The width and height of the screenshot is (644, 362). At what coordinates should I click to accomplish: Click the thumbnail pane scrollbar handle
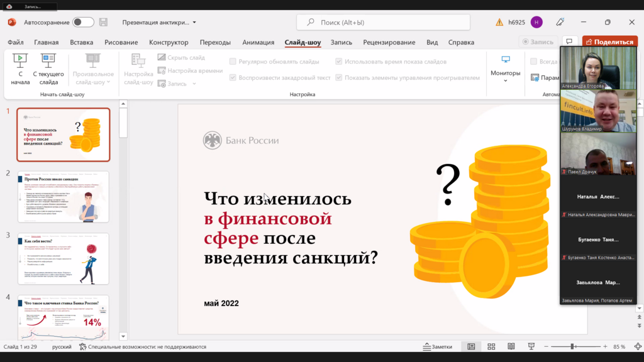(123, 123)
